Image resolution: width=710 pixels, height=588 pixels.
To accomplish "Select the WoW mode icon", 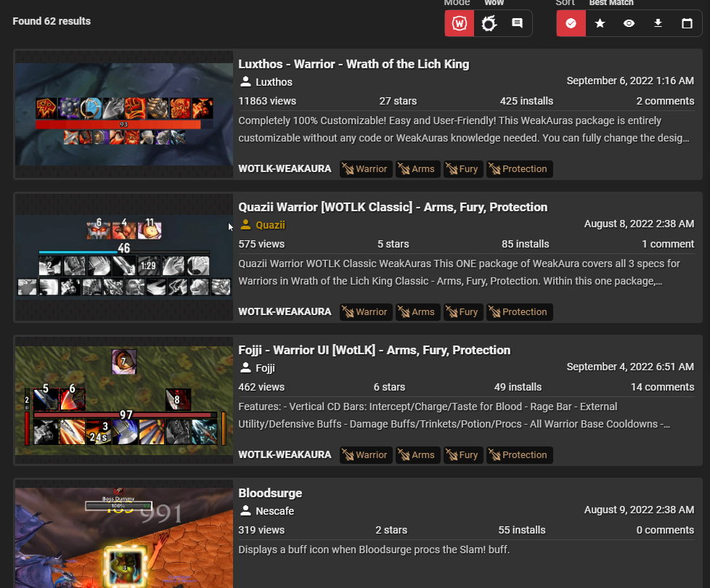I will [x=459, y=23].
